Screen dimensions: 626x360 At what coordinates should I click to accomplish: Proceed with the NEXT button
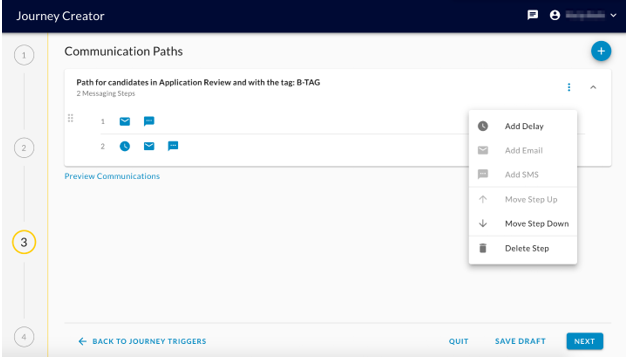pos(584,341)
